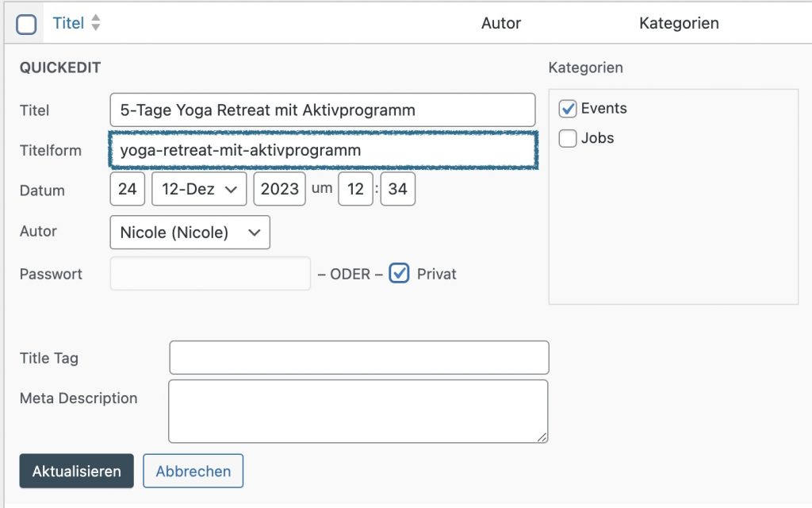
Task: Click the Titel column header link
Action: pyautogui.click(x=68, y=24)
